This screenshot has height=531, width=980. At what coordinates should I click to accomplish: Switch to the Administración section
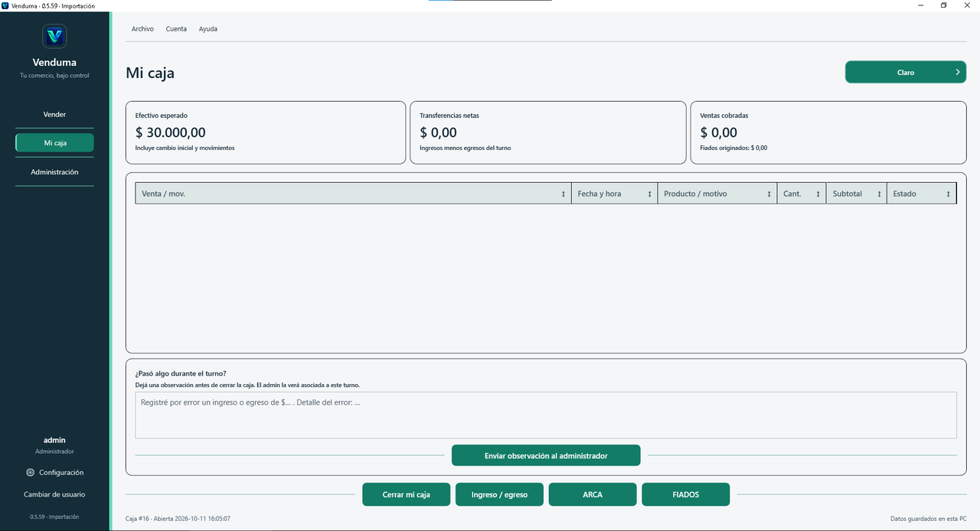pos(54,172)
